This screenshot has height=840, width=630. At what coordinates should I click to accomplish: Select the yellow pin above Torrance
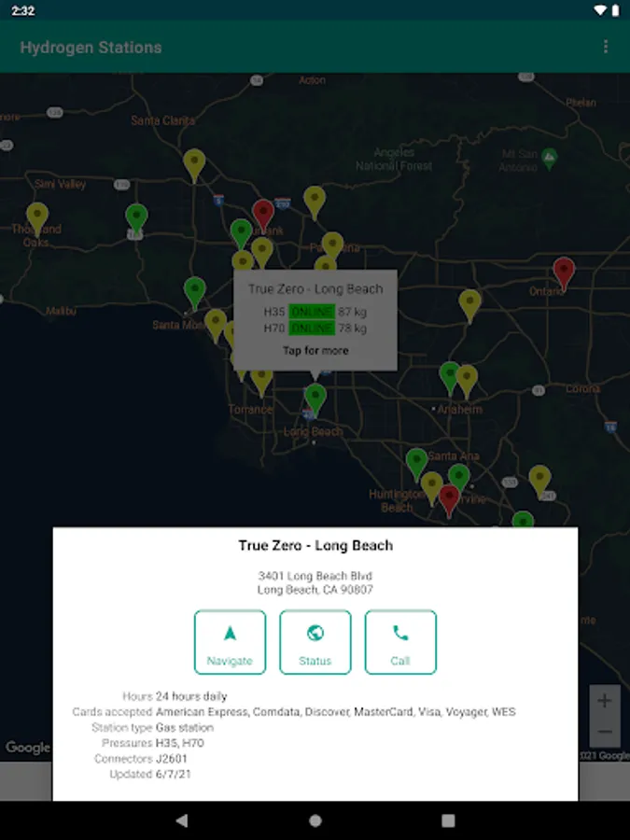point(261,381)
